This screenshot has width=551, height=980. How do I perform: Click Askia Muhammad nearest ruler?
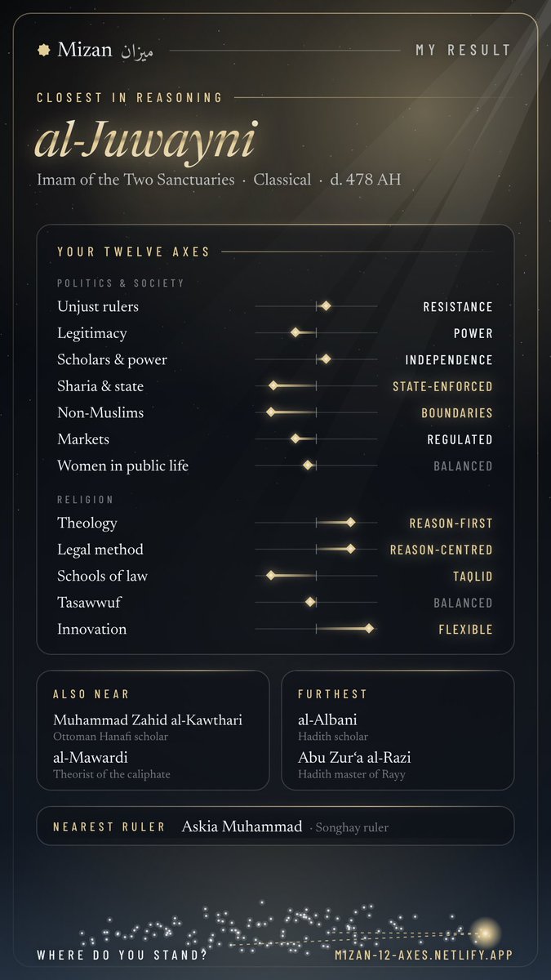click(x=242, y=826)
